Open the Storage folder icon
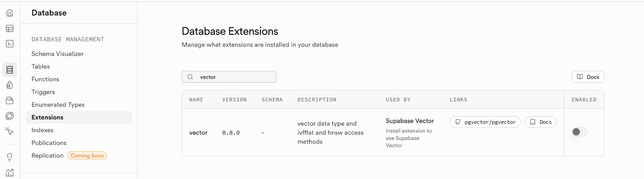The image size is (644, 179). (x=10, y=101)
